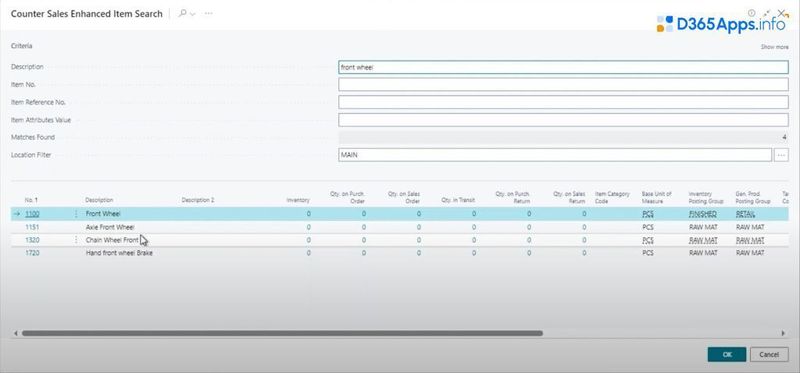The image size is (800, 373).
Task: Click RETAIL gen. prod. posting group value
Action: tap(745, 214)
